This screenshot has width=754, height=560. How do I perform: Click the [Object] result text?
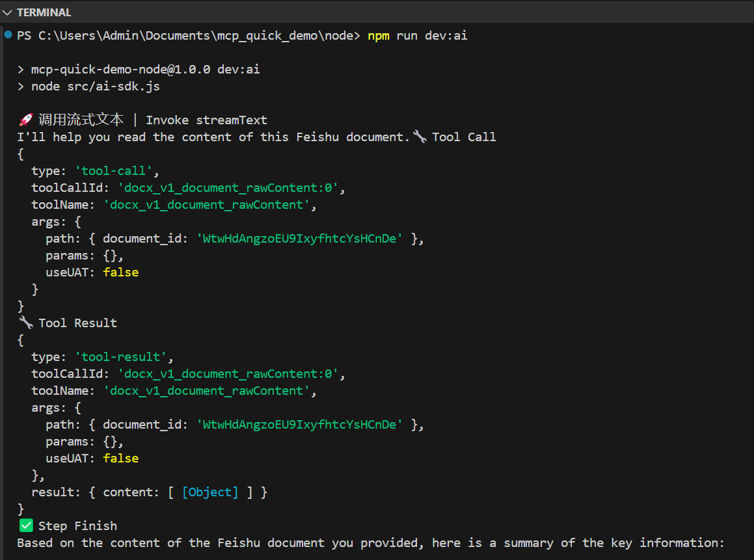210,492
